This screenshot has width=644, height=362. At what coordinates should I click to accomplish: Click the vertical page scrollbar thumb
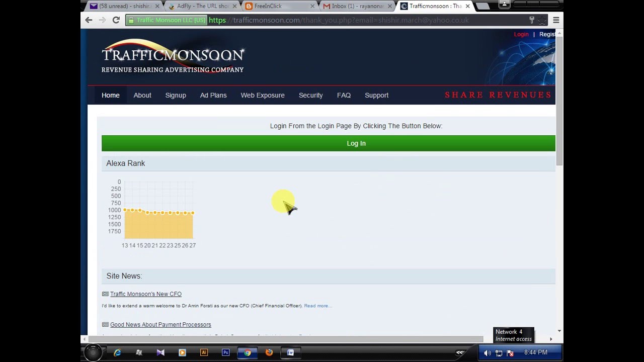(x=559, y=101)
